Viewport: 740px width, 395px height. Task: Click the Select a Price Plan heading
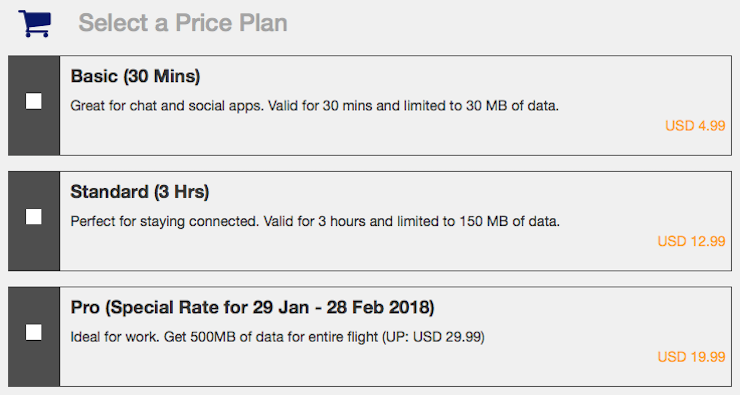[x=183, y=23]
